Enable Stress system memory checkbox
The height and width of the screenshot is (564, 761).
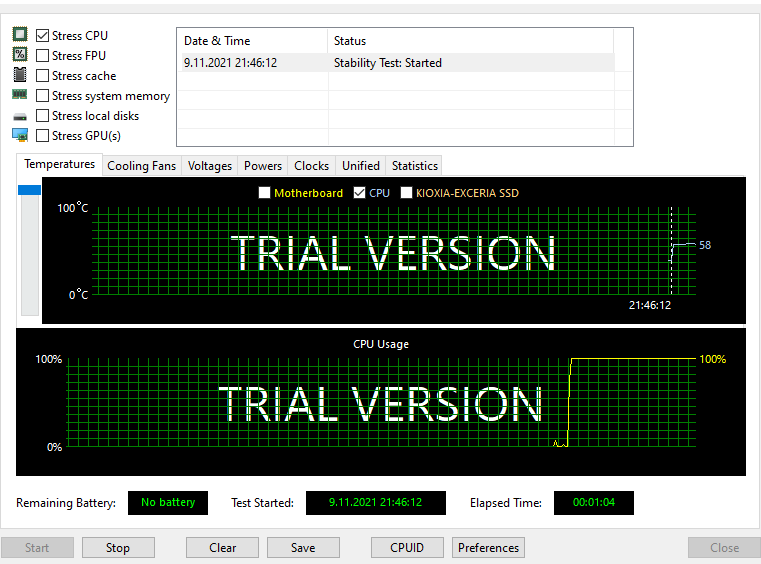click(42, 96)
